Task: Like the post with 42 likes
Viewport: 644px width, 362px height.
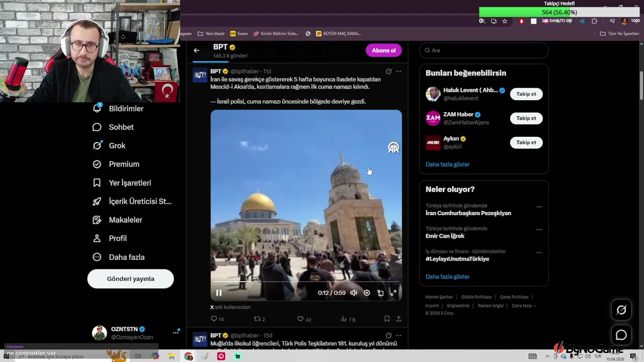Action: tap(304, 319)
